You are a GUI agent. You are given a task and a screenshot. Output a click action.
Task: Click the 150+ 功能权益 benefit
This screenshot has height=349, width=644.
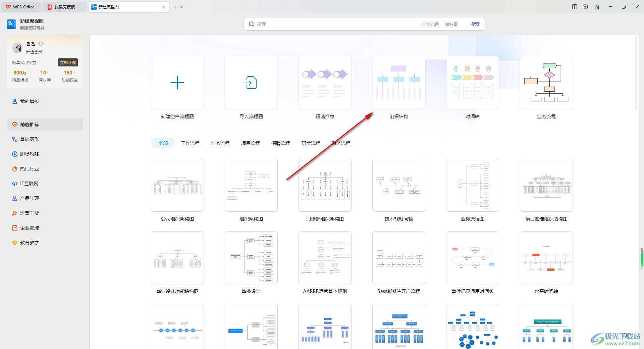tap(70, 76)
